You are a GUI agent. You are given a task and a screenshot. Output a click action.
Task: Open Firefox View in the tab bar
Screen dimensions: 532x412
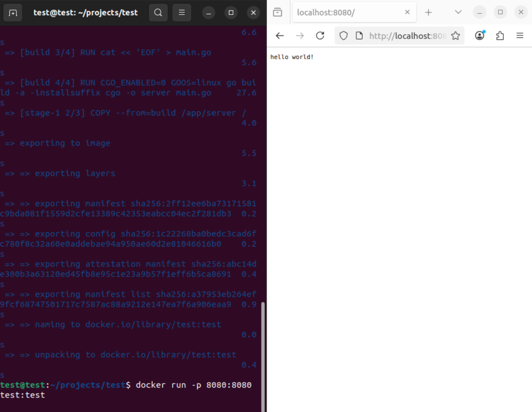tap(277, 12)
